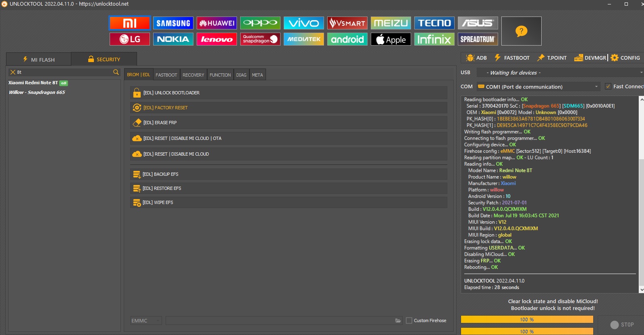Open ADB tool
This screenshot has height=335, width=644.
476,58
